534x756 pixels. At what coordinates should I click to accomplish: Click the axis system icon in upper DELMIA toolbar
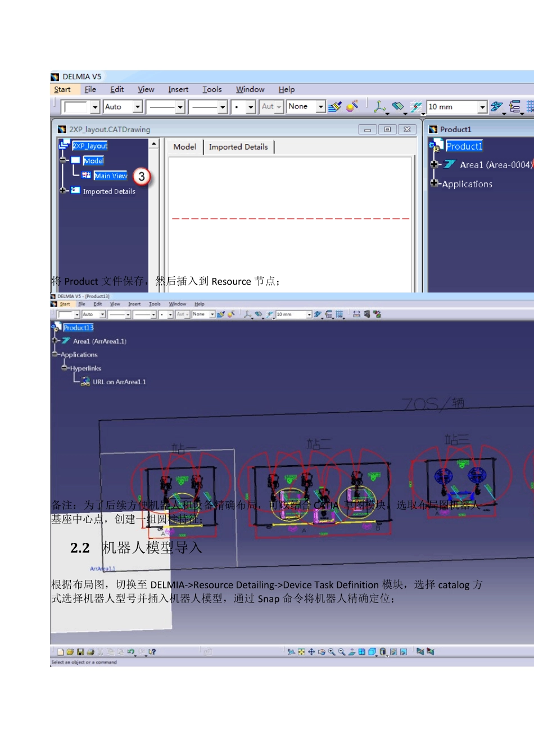[x=380, y=106]
